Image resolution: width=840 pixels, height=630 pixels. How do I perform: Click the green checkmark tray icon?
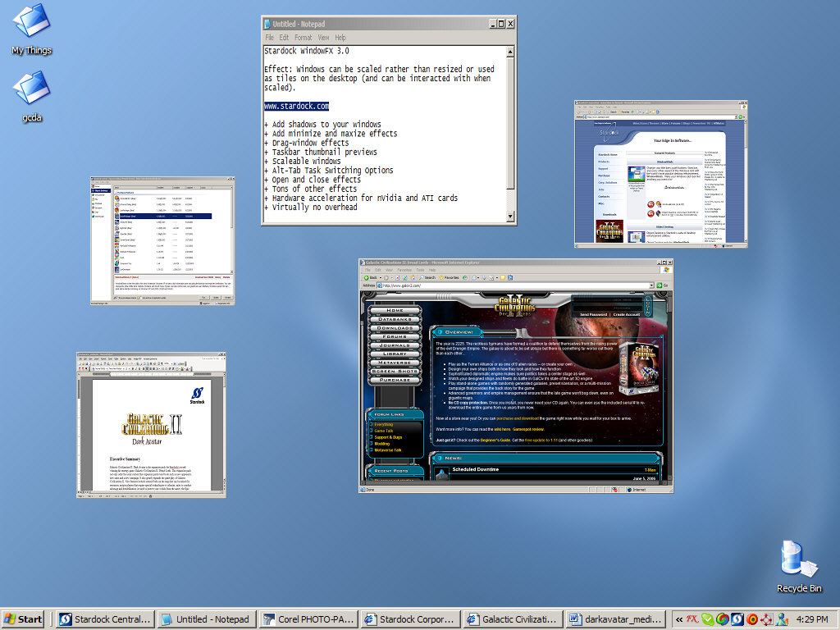coord(707,619)
